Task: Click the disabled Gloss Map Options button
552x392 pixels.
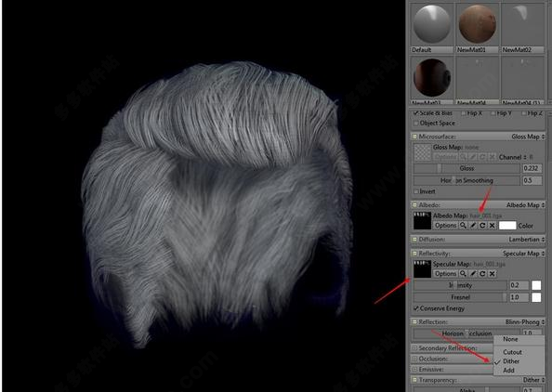Action: (x=445, y=157)
